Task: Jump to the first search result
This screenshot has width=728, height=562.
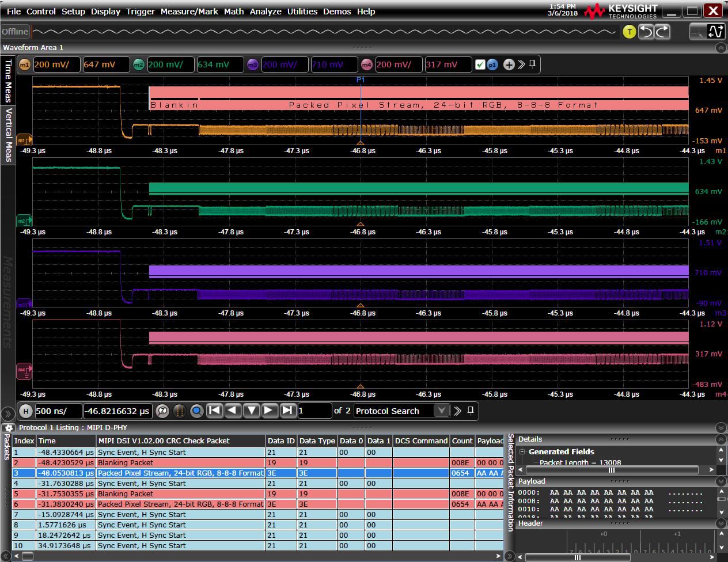Action: point(214,411)
